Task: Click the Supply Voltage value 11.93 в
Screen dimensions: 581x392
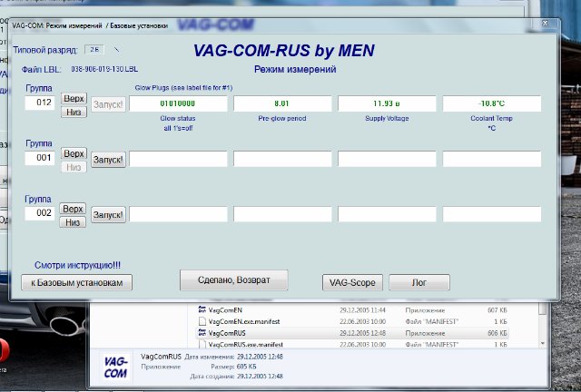Action: (x=387, y=103)
